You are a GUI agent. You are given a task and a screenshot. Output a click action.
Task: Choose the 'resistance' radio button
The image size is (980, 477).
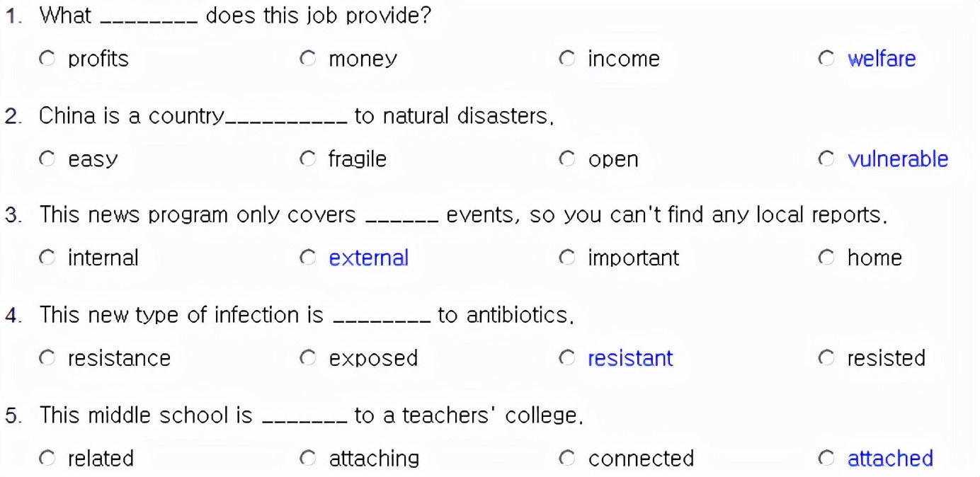coord(47,358)
